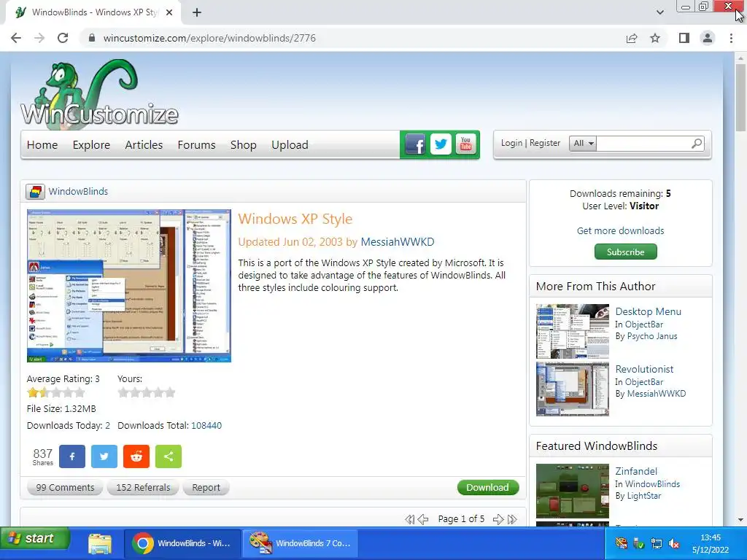Switch to WindowBlinds 7 taskbar window
747x560 pixels.
[300, 543]
